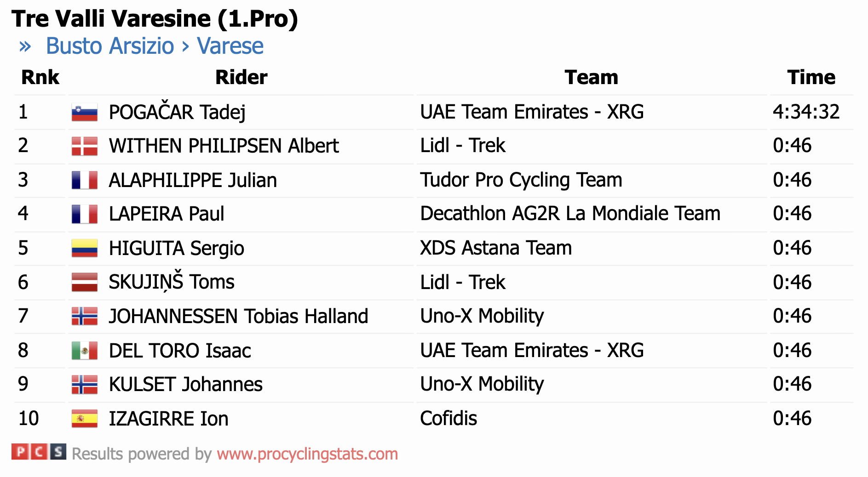Select Decathlon AG2R La Mondiale Team
The width and height of the screenshot is (868, 477).
(x=570, y=214)
